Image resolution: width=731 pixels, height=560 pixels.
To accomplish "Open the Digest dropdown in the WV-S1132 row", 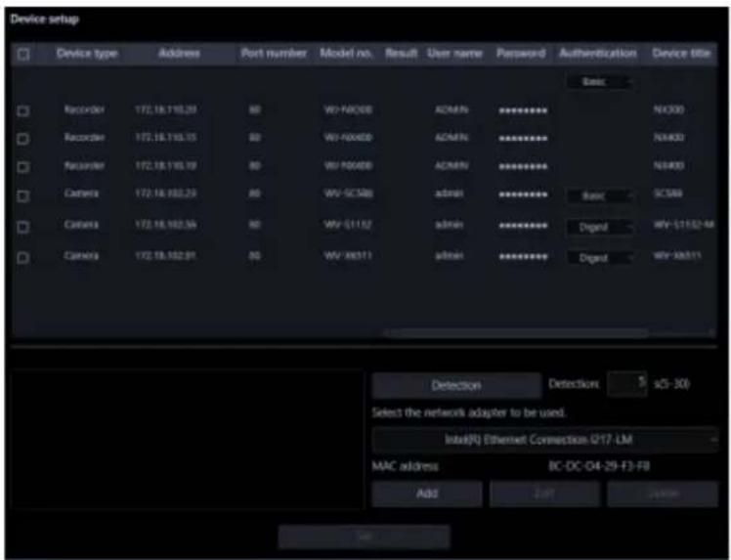I will (599, 227).
